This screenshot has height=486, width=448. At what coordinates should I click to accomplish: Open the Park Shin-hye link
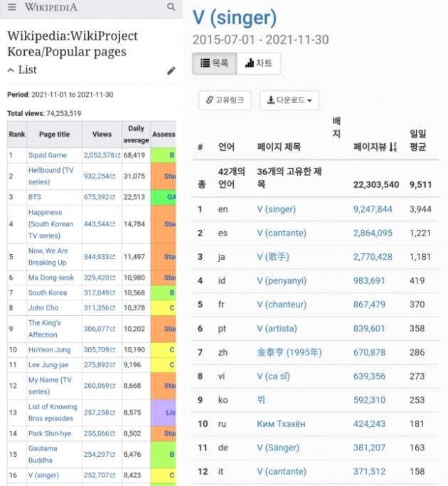pyautogui.click(x=50, y=433)
